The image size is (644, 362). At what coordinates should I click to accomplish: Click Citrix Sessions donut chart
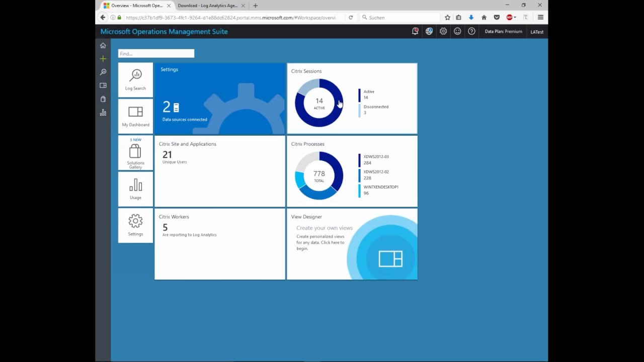tap(319, 103)
